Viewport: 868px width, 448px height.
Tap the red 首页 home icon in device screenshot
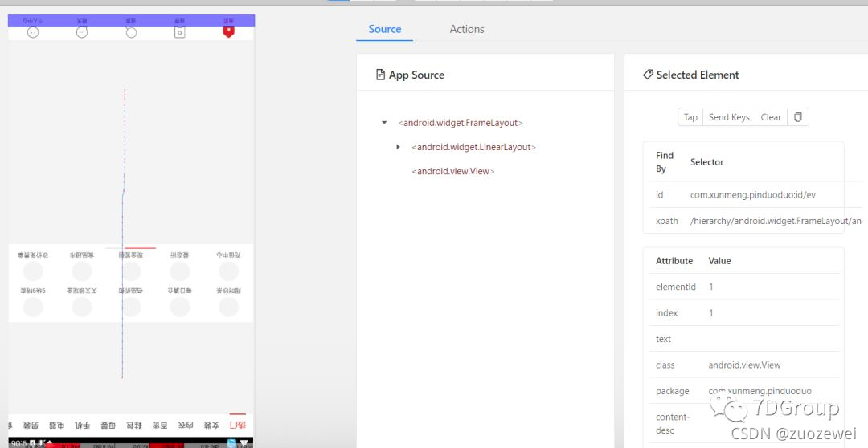[228, 31]
